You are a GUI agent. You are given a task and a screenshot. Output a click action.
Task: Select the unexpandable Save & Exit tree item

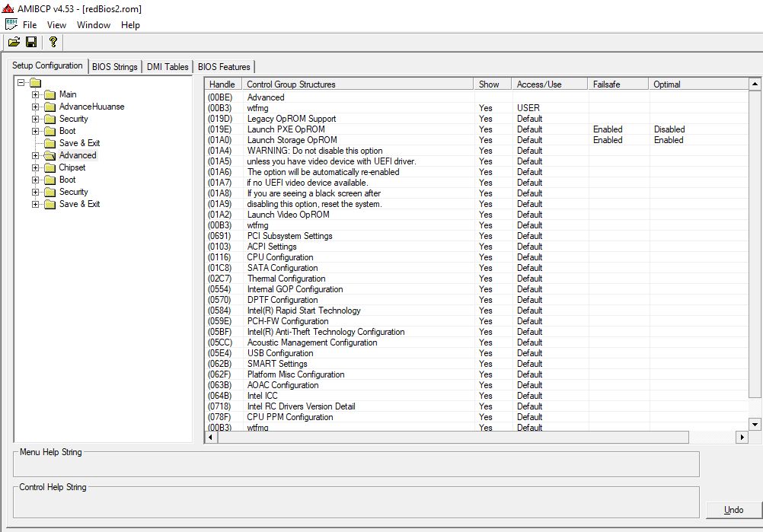click(79, 143)
